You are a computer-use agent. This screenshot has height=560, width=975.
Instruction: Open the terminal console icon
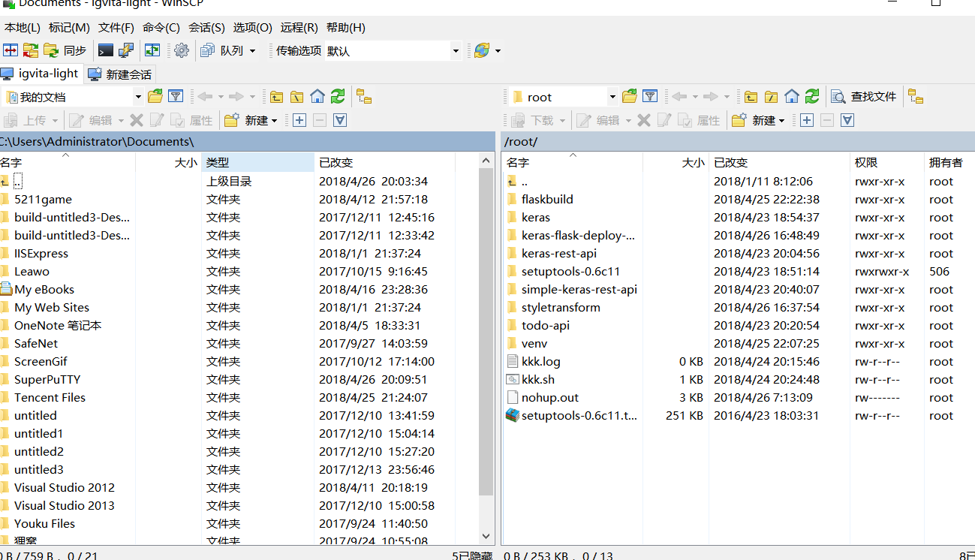pos(106,50)
